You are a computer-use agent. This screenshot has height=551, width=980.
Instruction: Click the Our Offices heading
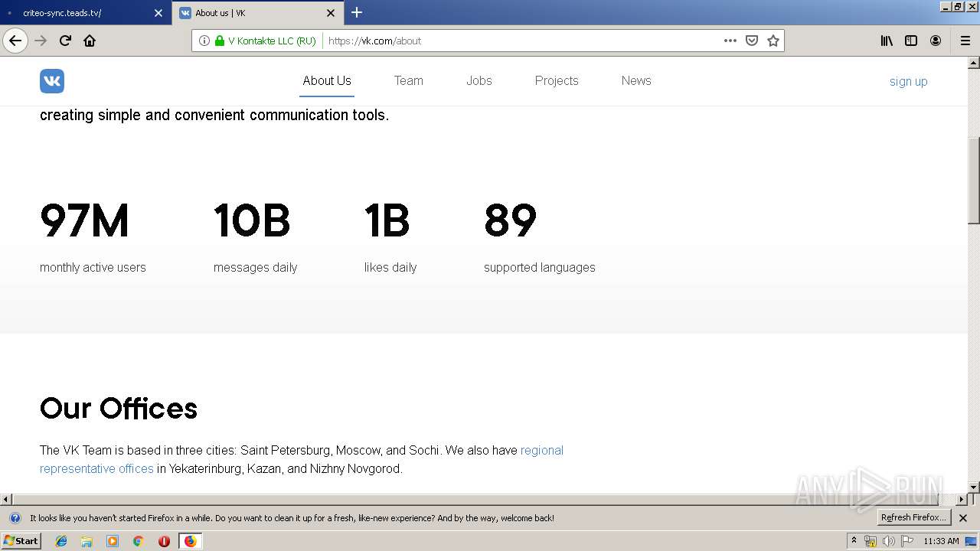(x=119, y=409)
